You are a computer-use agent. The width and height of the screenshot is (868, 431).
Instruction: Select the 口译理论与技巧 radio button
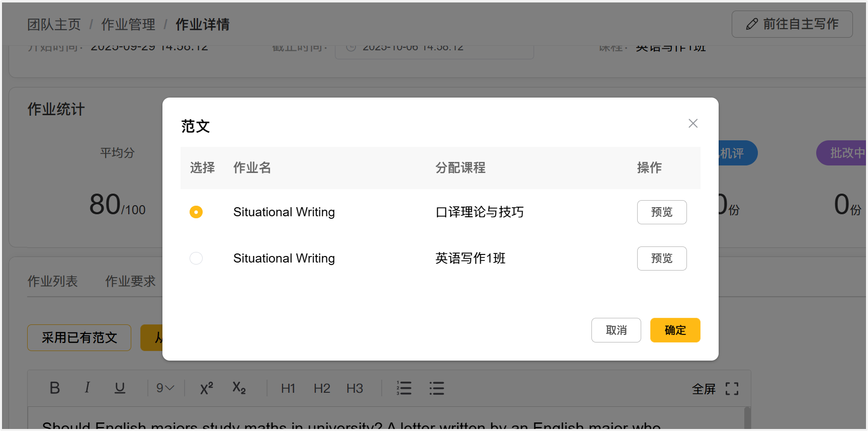pyautogui.click(x=196, y=212)
